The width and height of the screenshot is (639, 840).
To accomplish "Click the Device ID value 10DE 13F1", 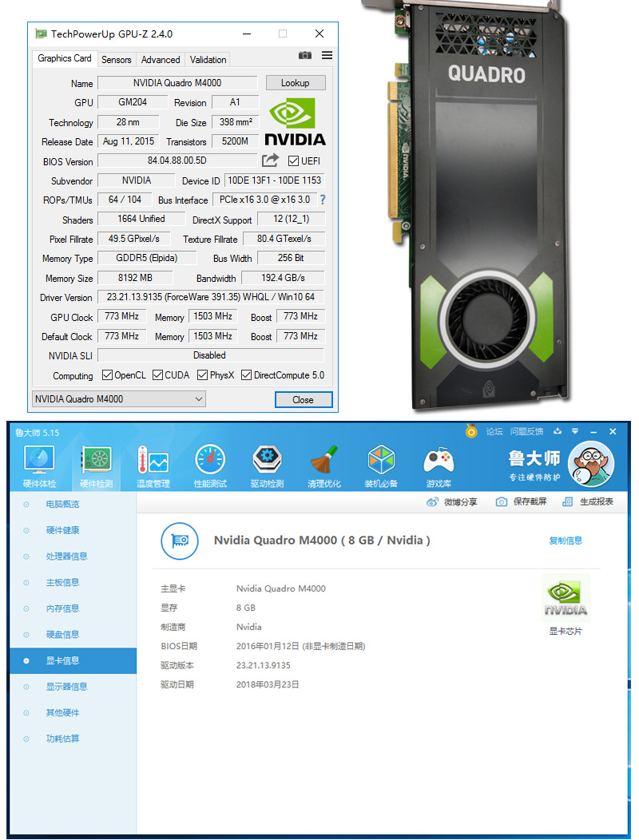I will point(275,180).
